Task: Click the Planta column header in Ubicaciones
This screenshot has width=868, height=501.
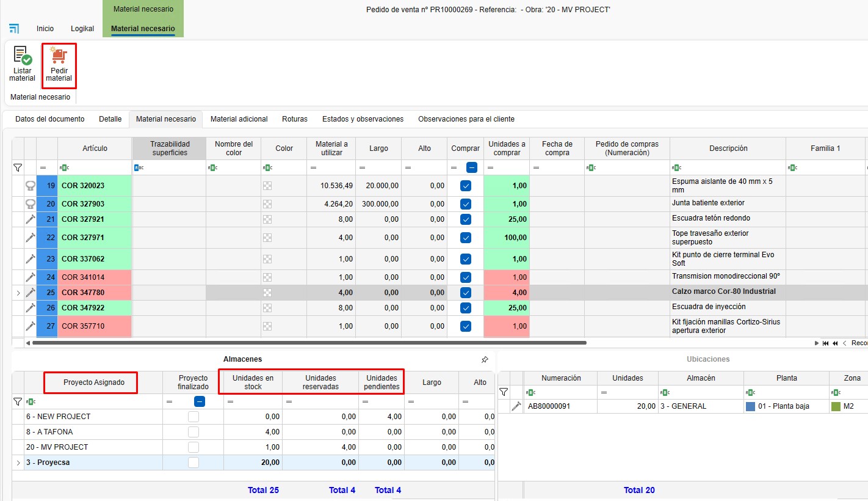Action: pyautogui.click(x=786, y=378)
